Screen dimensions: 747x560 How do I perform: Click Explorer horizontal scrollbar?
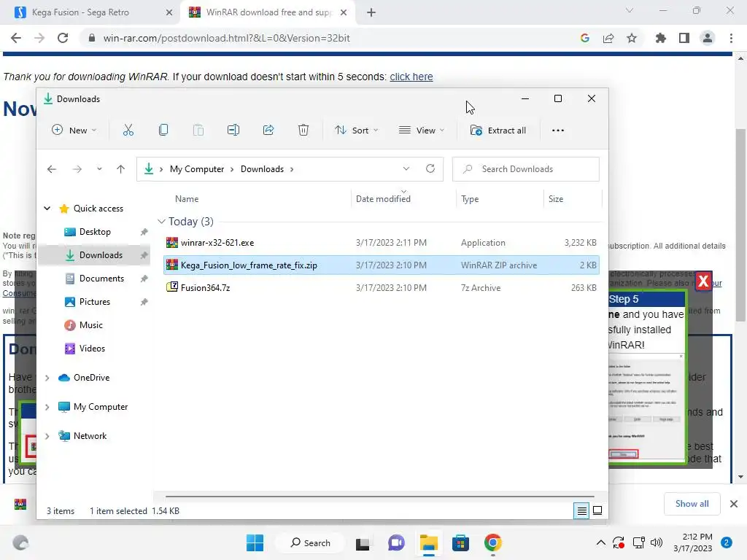(x=379, y=497)
